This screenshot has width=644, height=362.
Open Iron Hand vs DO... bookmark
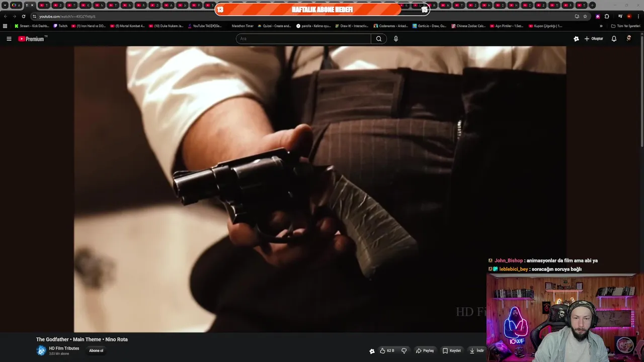89,26
